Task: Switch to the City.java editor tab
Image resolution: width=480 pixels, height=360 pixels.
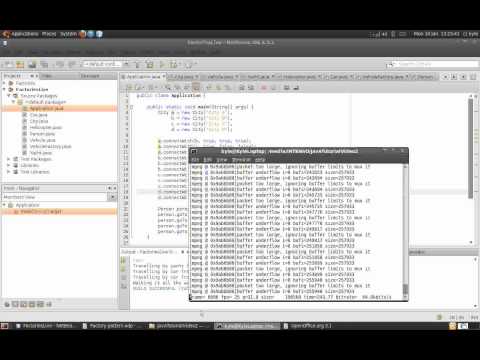Action: 184,77
